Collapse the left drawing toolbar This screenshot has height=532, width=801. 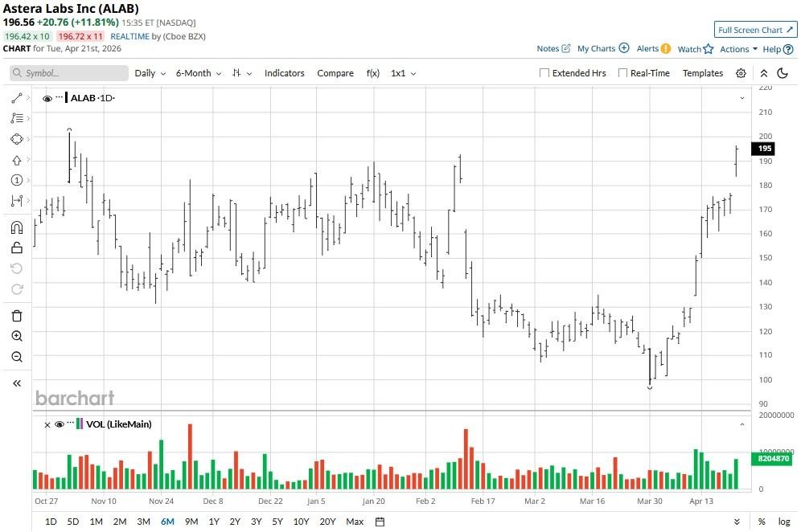(x=17, y=383)
